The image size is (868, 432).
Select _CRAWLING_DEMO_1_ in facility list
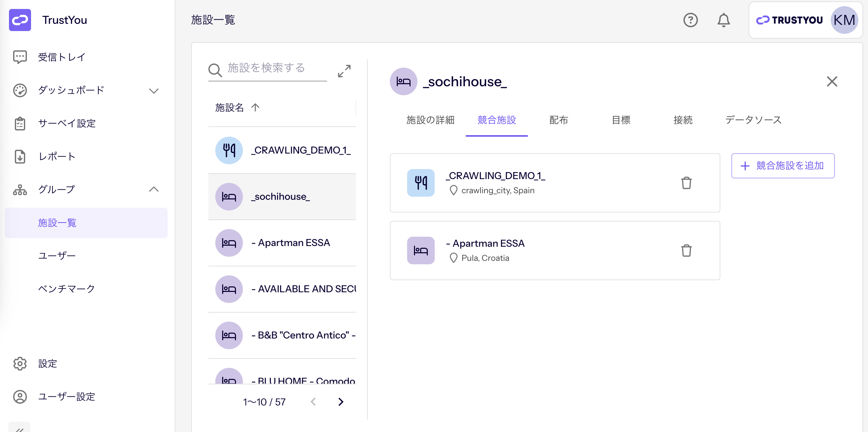click(282, 150)
